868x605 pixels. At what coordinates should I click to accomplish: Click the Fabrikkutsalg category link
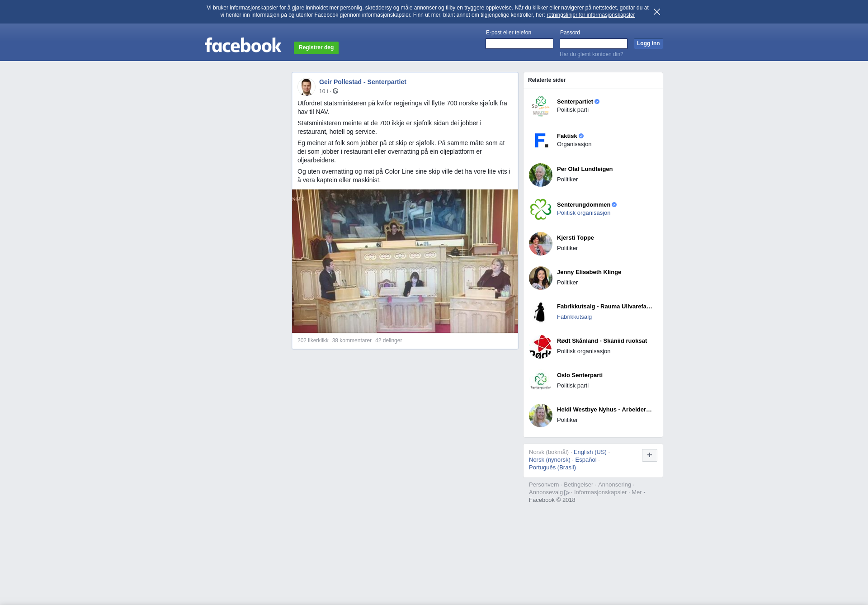574,317
